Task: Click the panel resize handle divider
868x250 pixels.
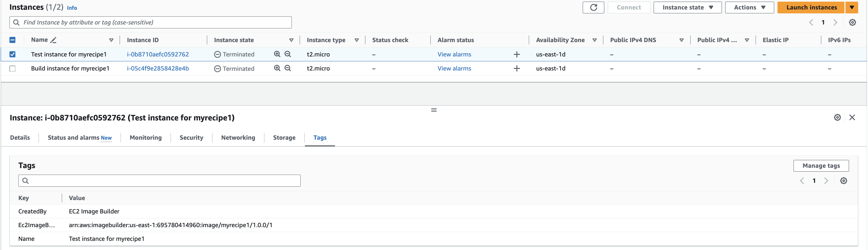Action: coord(434,110)
